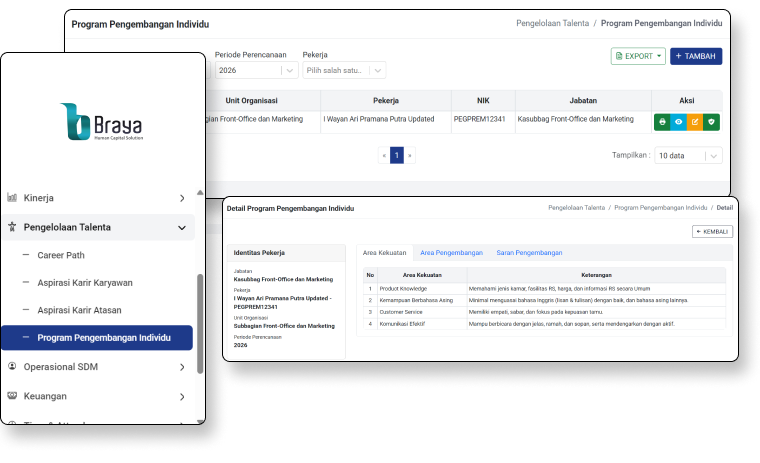Expand the Kinerja sidebar menu
This screenshot has height=463, width=760.
[x=181, y=198]
